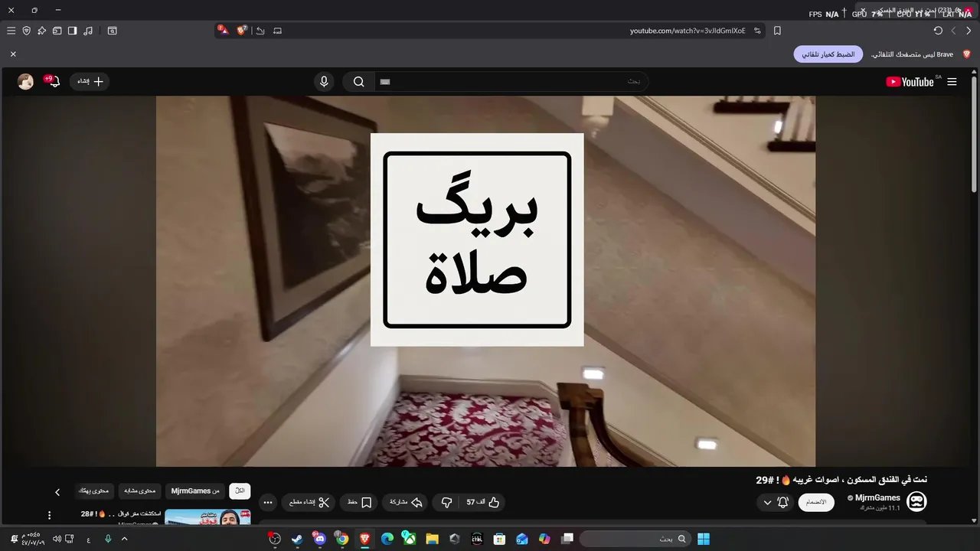Dislike the video with thumbs down

446,502
